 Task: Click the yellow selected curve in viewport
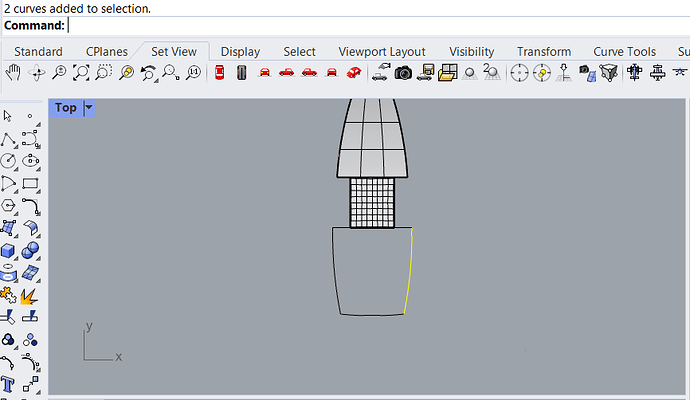click(409, 273)
